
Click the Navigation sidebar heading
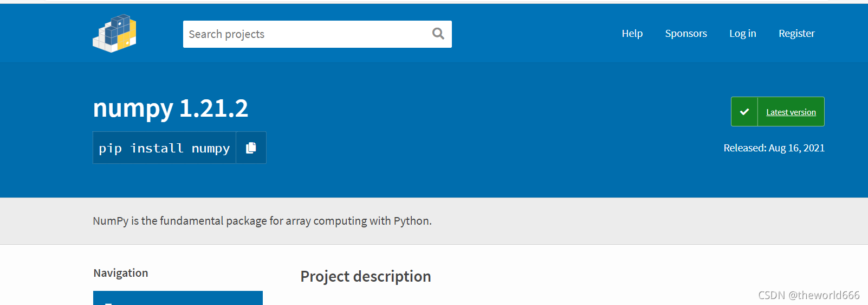(121, 273)
